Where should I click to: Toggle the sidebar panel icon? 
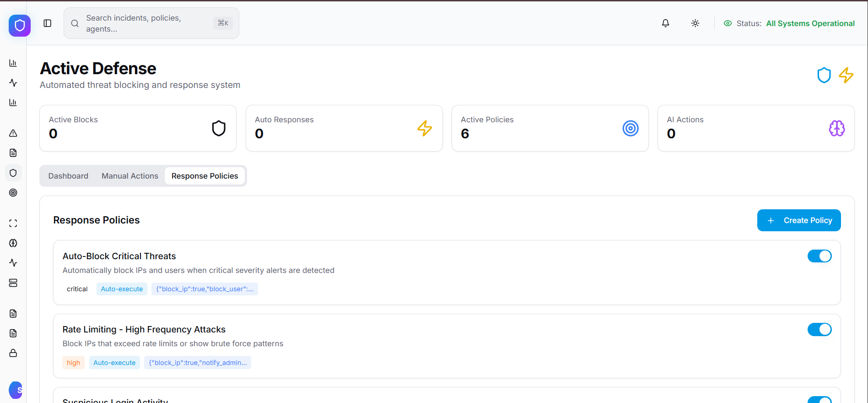[48, 23]
